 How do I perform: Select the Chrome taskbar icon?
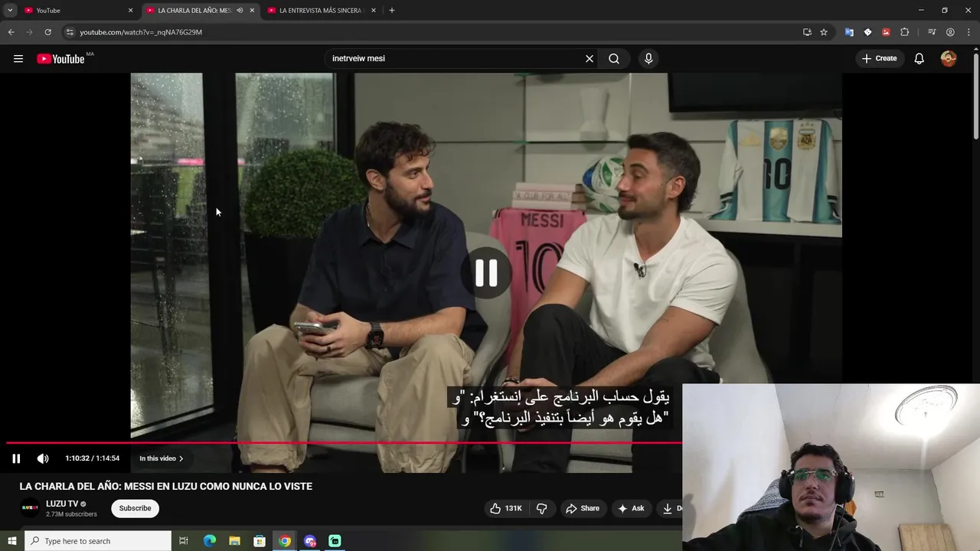click(285, 541)
